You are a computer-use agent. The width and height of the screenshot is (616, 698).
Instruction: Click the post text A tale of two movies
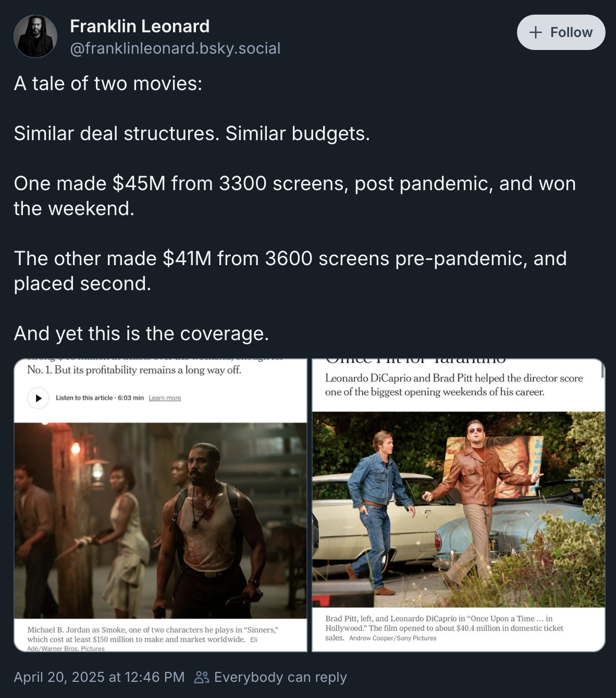108,83
